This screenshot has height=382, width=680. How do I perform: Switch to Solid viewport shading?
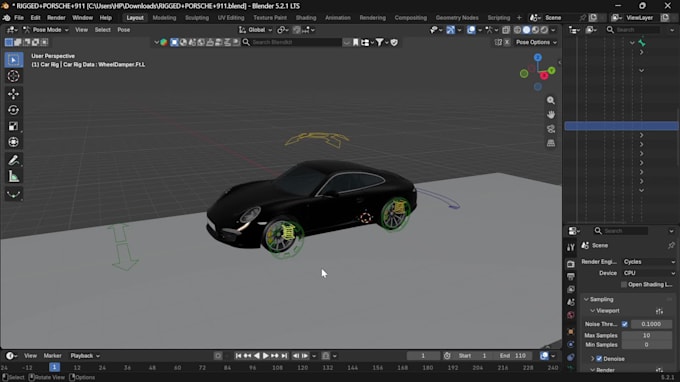click(526, 30)
